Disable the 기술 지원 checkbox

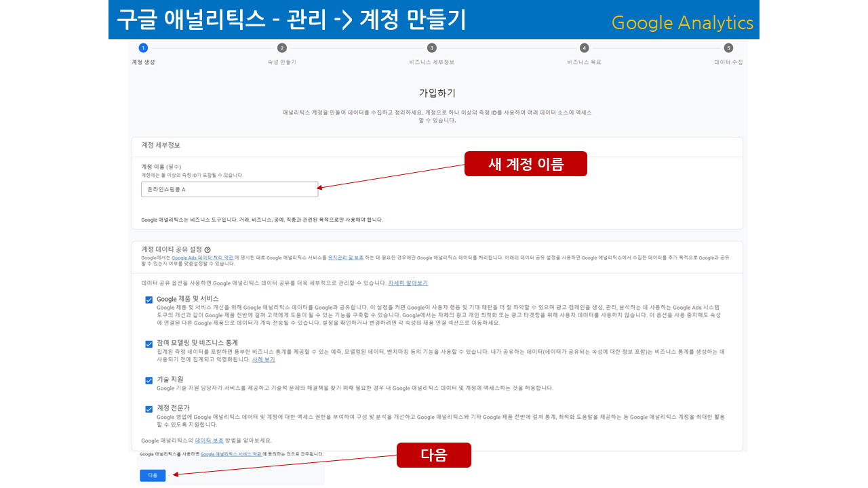149,380
